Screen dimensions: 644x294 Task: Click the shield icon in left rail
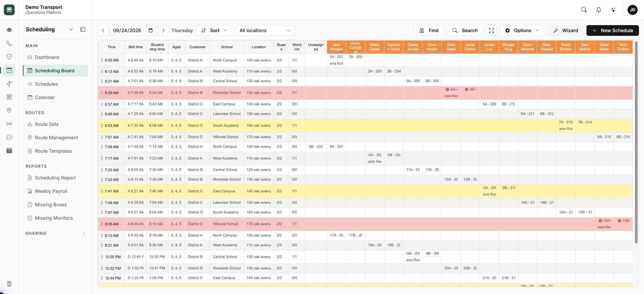(x=9, y=57)
